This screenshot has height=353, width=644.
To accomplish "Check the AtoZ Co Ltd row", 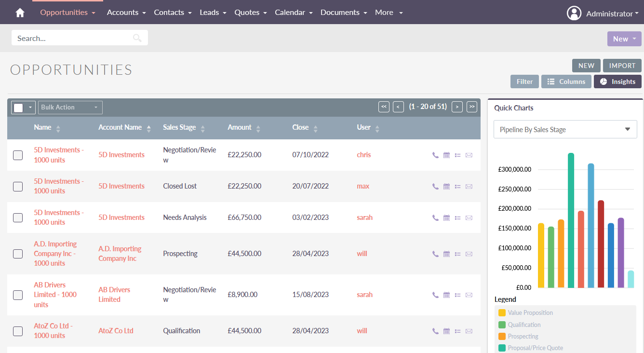I will pos(18,331).
